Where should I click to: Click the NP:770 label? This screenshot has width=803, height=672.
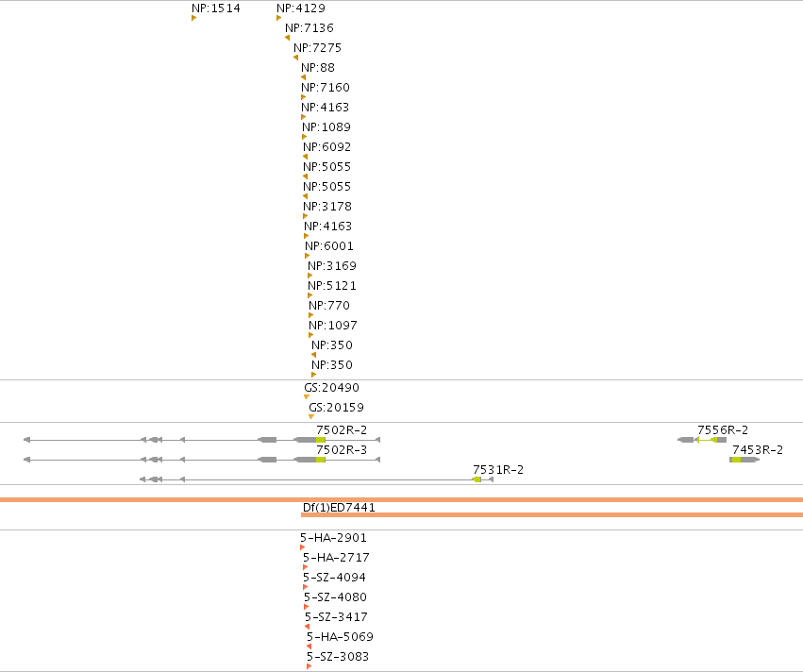click(329, 305)
